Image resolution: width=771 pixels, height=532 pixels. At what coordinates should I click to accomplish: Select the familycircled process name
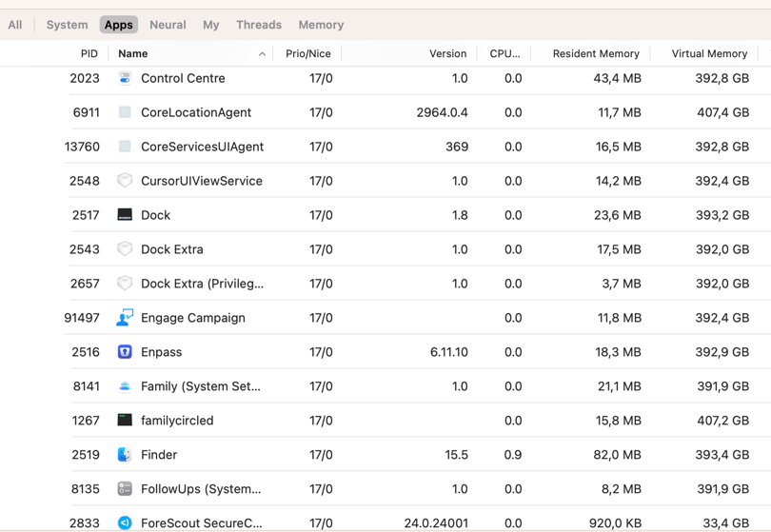(177, 421)
